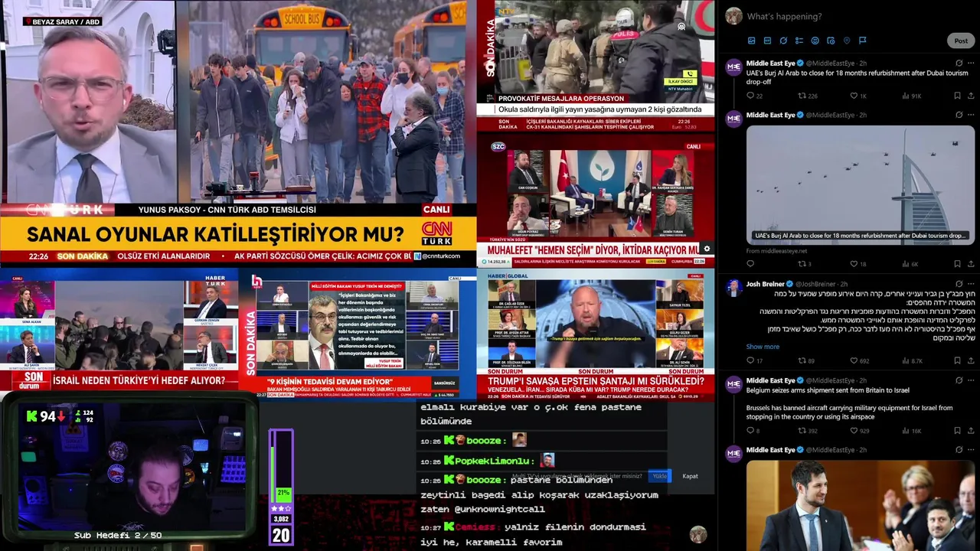Viewport: 980px width, 551px height.
Task: Share Josh Breiner's tweet
Action: pyautogui.click(x=971, y=360)
